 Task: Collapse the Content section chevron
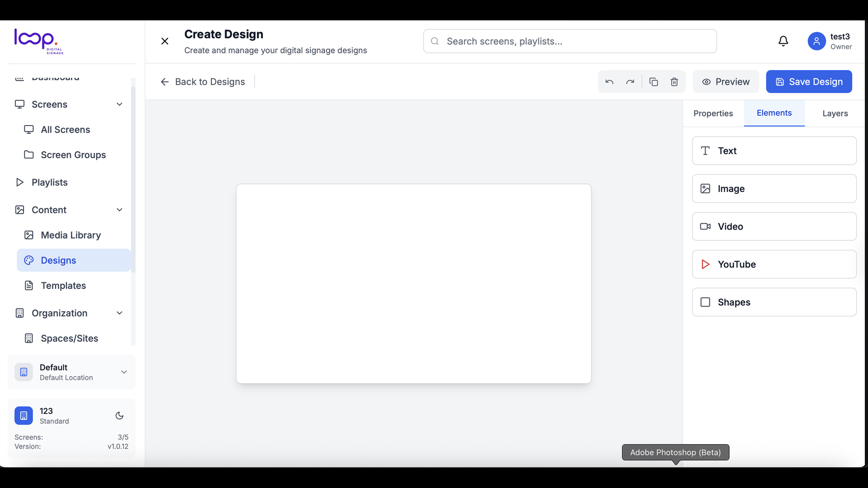click(119, 210)
